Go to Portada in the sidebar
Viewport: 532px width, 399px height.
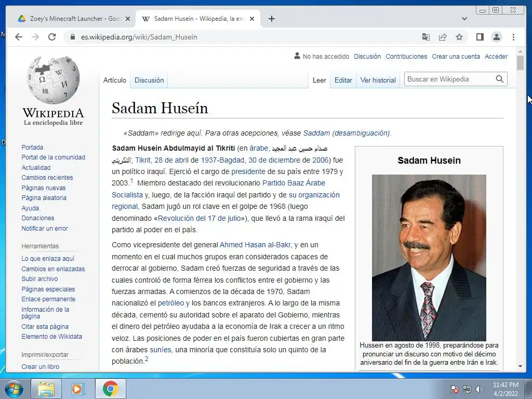click(x=32, y=147)
